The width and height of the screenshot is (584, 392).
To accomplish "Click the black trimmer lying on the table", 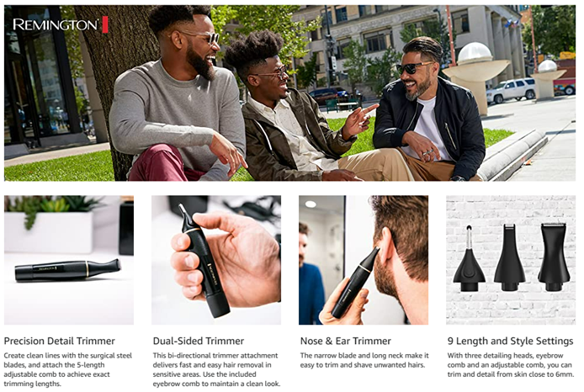I will pyautogui.click(x=68, y=270).
